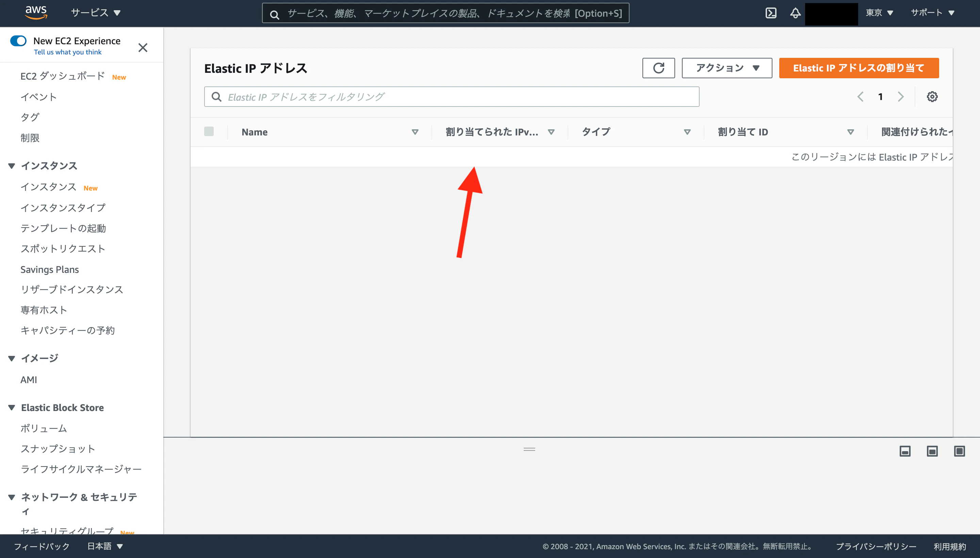The width and height of the screenshot is (980, 558).
Task: Collapse the Elastic Block Store section
Action: point(12,407)
